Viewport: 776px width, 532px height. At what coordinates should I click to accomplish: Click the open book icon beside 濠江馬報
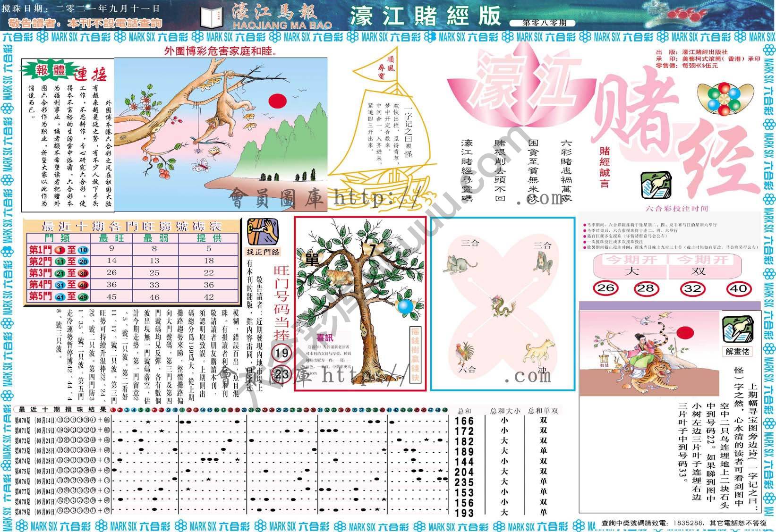[x=211, y=18]
